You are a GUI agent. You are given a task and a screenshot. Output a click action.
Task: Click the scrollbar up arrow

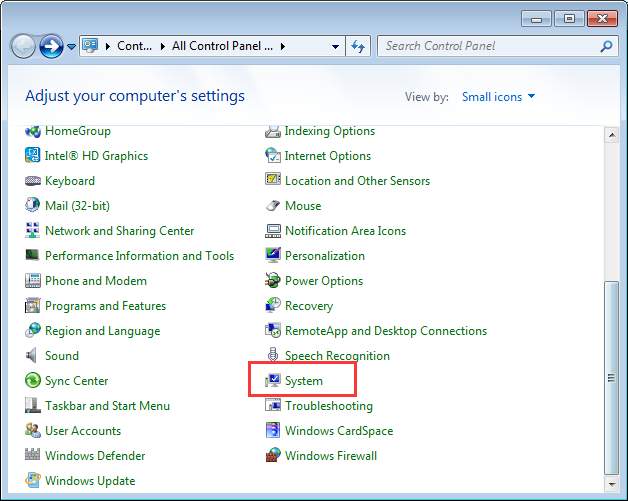click(x=612, y=135)
